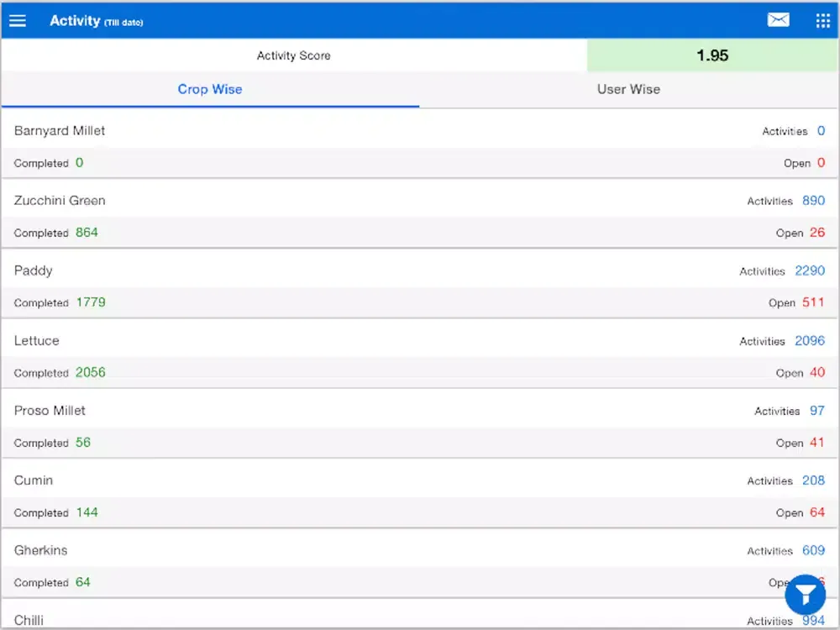Click Gherkins activities count 609
The image size is (840, 630).
813,550
